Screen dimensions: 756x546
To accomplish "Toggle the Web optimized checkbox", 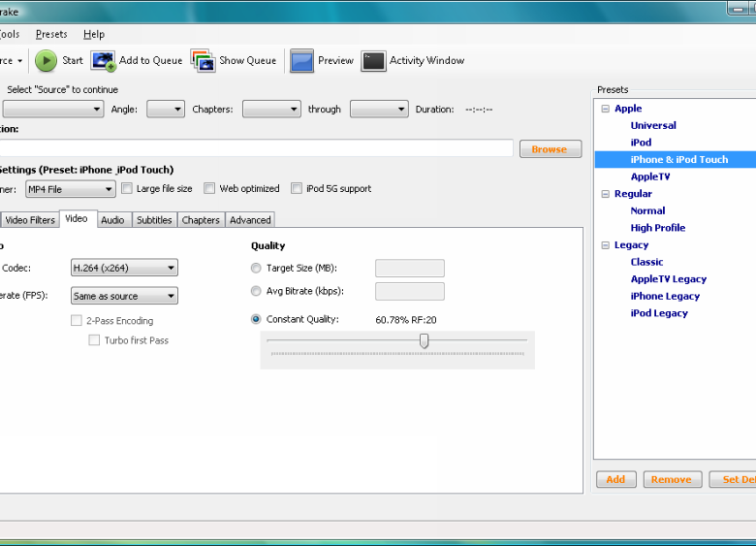I will click(x=209, y=189).
